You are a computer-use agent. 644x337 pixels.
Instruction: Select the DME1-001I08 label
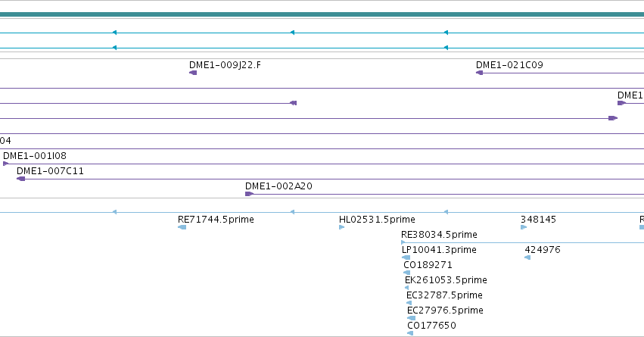[35, 156]
